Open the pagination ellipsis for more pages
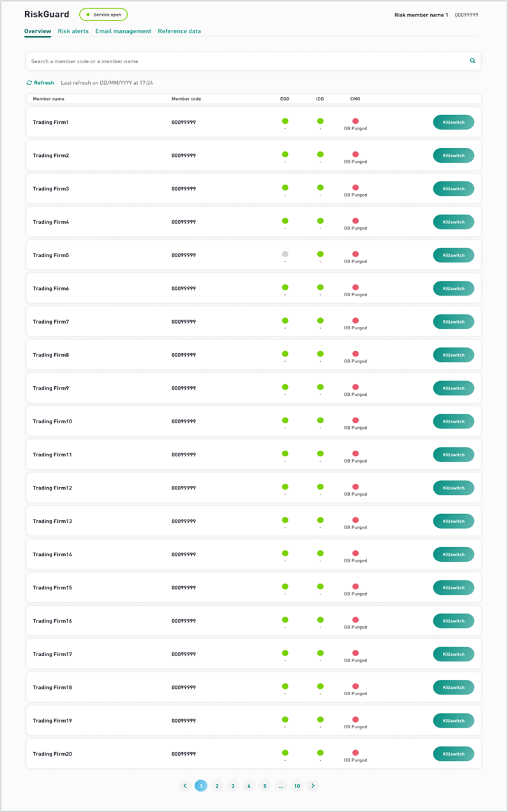508x812 pixels. (x=281, y=786)
